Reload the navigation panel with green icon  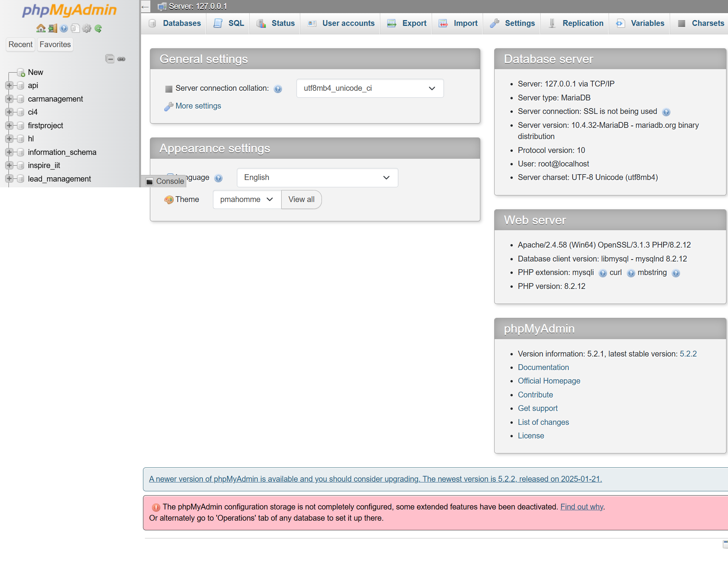coord(98,28)
